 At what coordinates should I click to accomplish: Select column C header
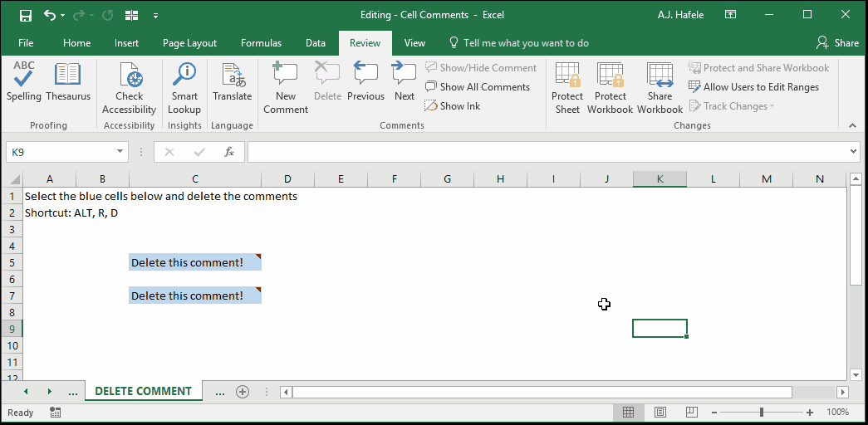(195, 179)
